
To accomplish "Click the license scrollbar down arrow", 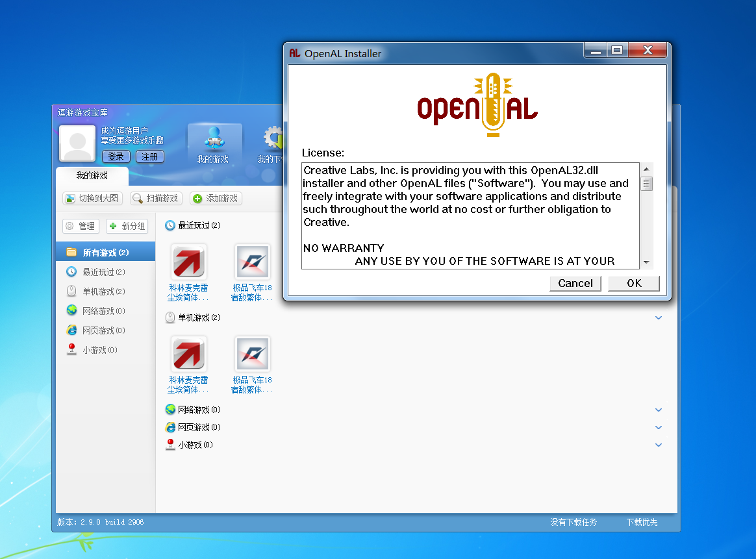I will coord(646,262).
